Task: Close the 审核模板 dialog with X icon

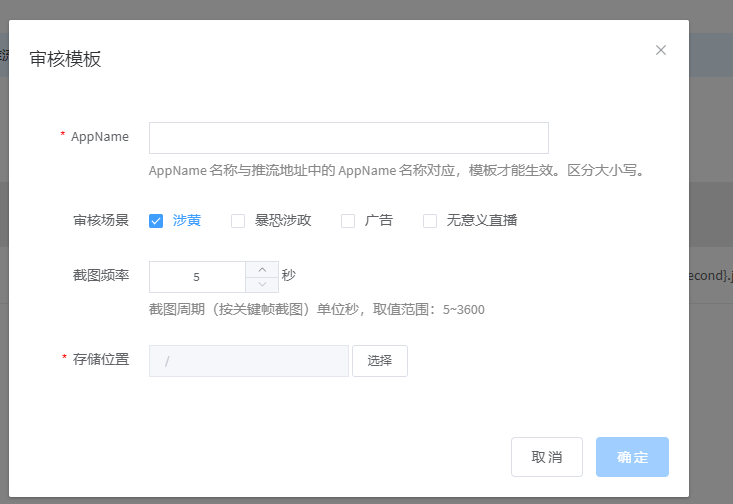Action: coord(661,50)
